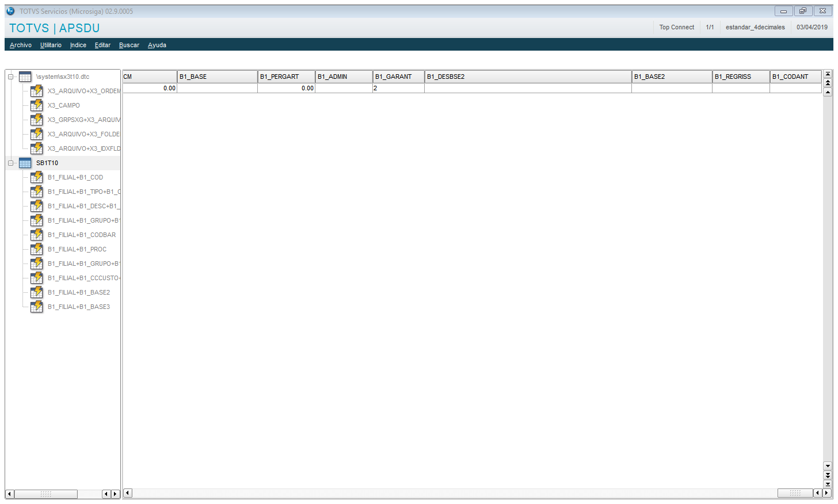
Task: Click the grid's far-right scroll-right arrow
Action: 827,493
